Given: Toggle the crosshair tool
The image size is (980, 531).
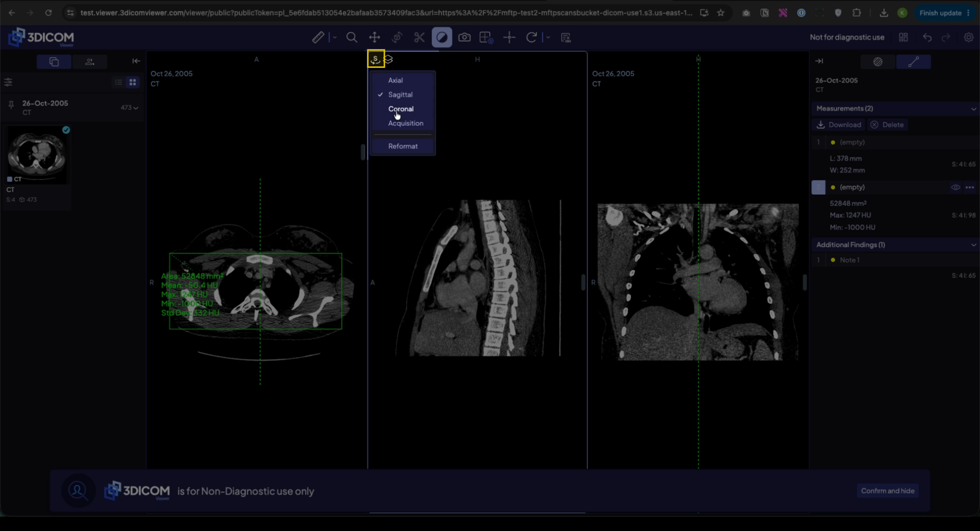Looking at the screenshot, I should (509, 37).
